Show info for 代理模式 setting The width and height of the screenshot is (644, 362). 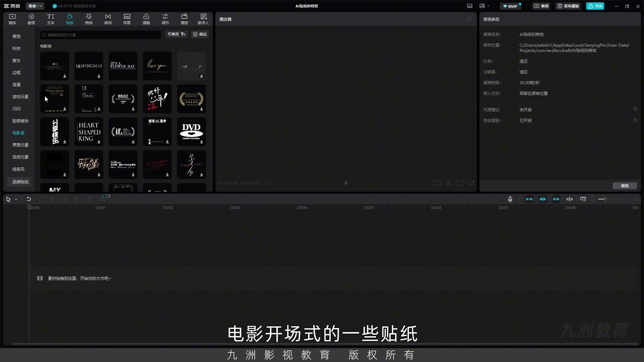(x=635, y=109)
